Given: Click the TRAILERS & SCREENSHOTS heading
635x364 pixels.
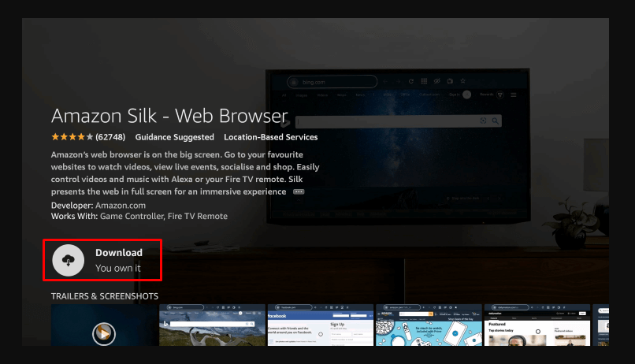Looking at the screenshot, I should click(105, 296).
